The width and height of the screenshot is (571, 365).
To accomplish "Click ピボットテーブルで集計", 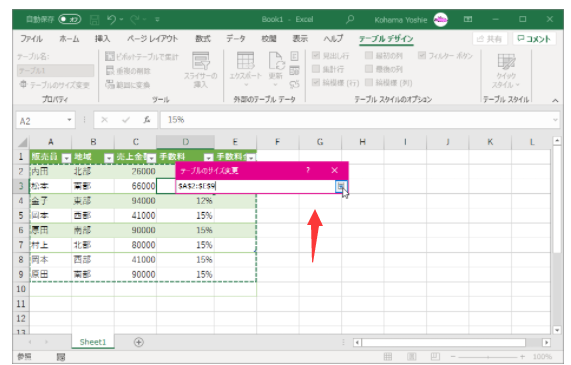I will pyautogui.click(x=142, y=56).
